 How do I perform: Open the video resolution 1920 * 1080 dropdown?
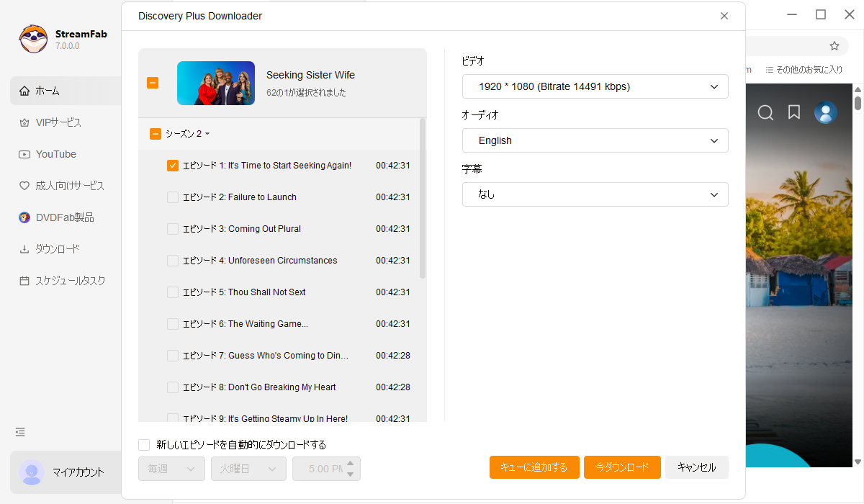coord(595,86)
